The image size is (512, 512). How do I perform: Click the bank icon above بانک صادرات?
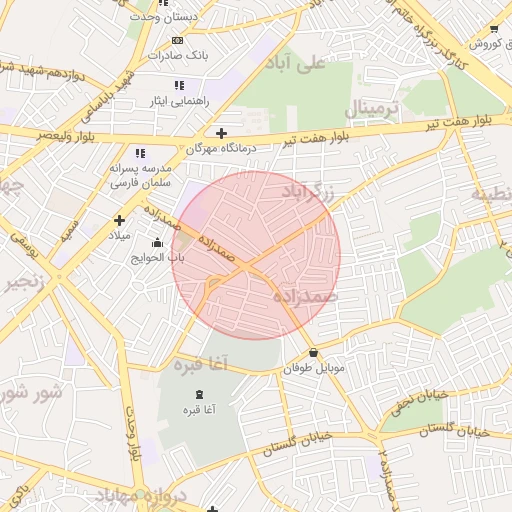177,41
